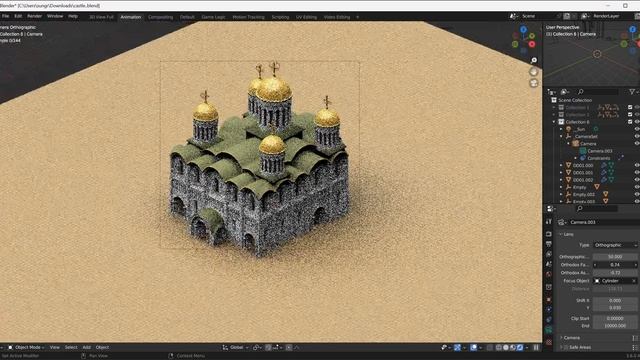Hide the Camera object with eye icon
Screen dimensions: 640x360
(637, 144)
